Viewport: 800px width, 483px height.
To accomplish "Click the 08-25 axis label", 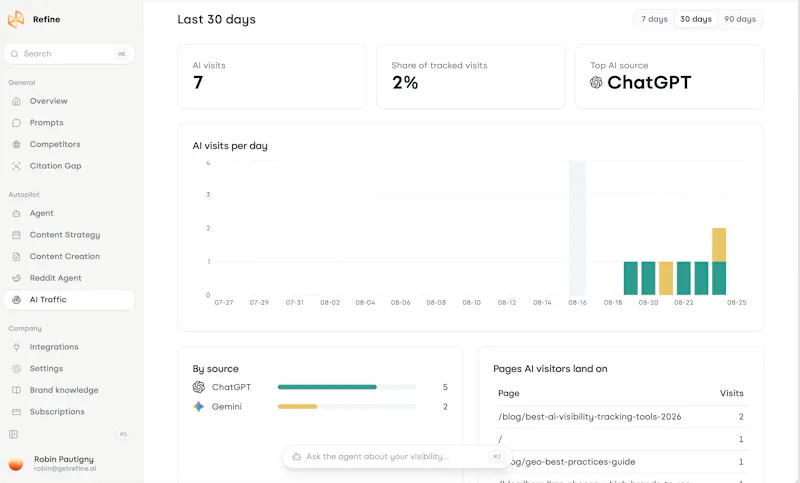I will [736, 302].
